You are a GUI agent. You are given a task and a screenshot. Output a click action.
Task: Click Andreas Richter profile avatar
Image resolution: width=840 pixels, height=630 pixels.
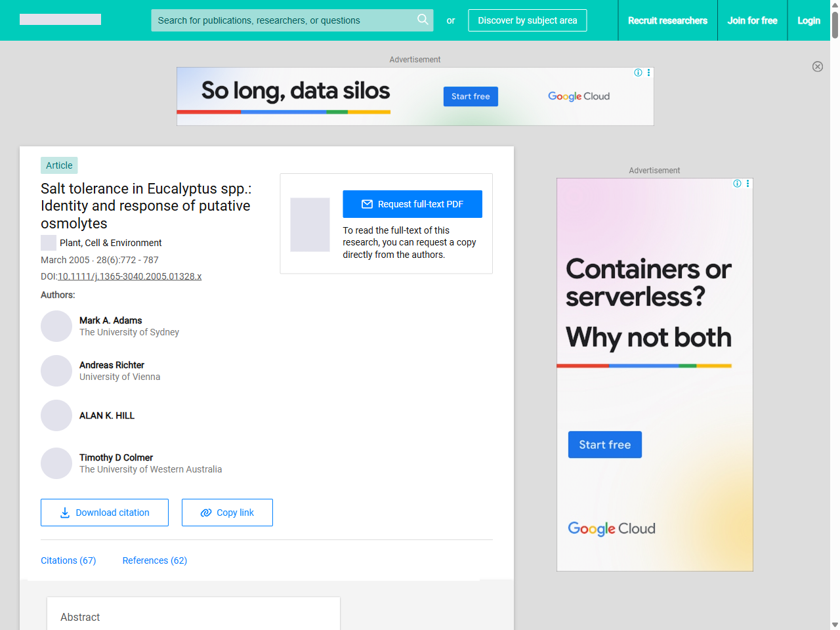pos(56,371)
